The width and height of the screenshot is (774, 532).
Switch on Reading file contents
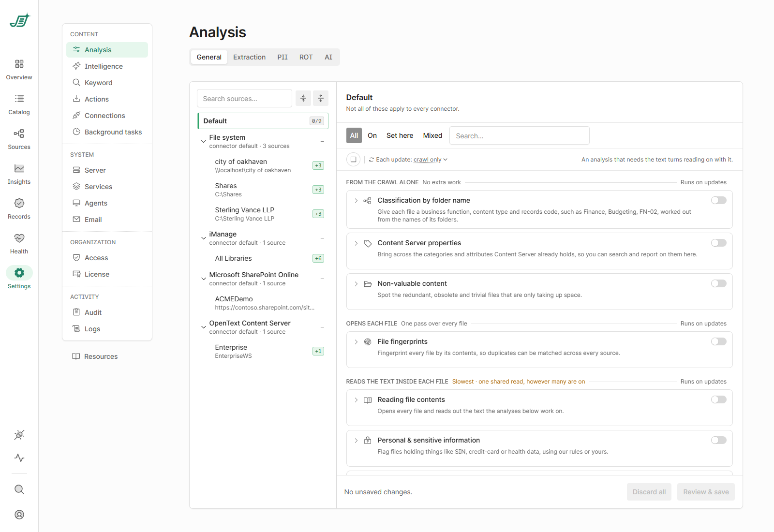[x=719, y=399]
